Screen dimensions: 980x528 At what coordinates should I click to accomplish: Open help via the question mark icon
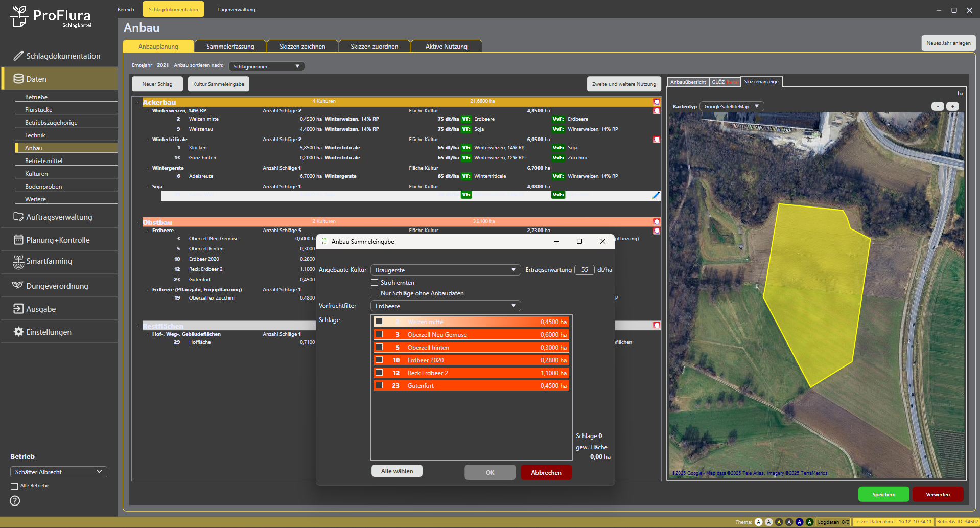coord(15,501)
